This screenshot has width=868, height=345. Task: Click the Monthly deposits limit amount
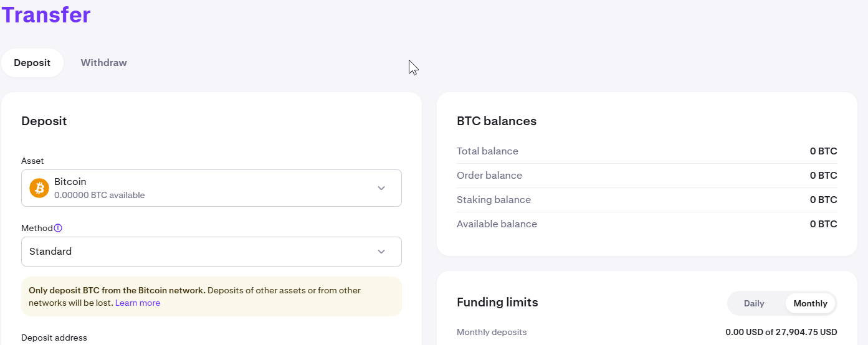pyautogui.click(x=781, y=332)
